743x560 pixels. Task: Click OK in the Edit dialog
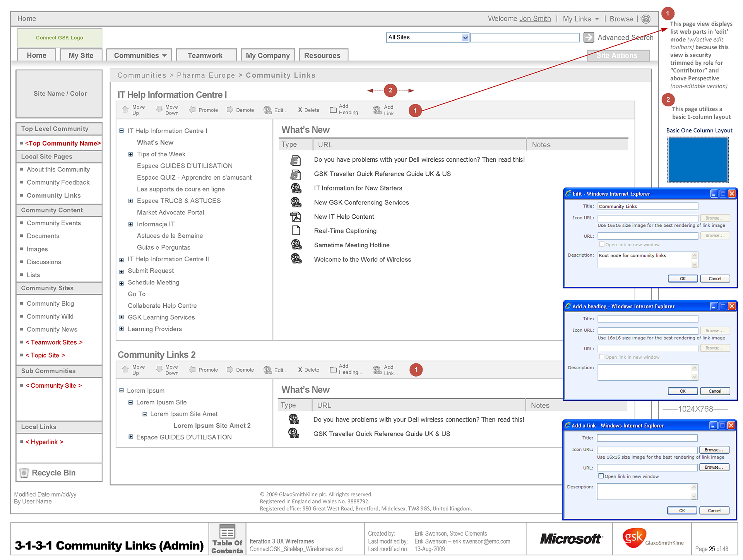pyautogui.click(x=682, y=279)
